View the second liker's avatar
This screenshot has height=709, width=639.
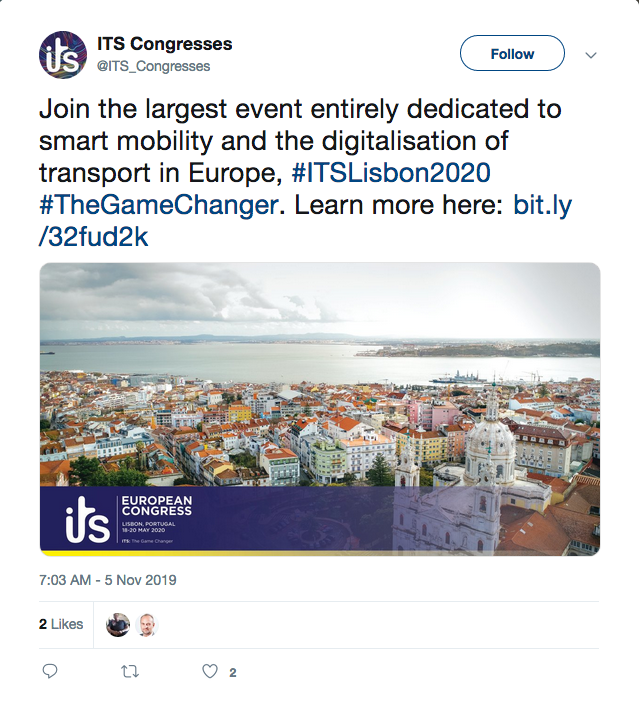[147, 625]
